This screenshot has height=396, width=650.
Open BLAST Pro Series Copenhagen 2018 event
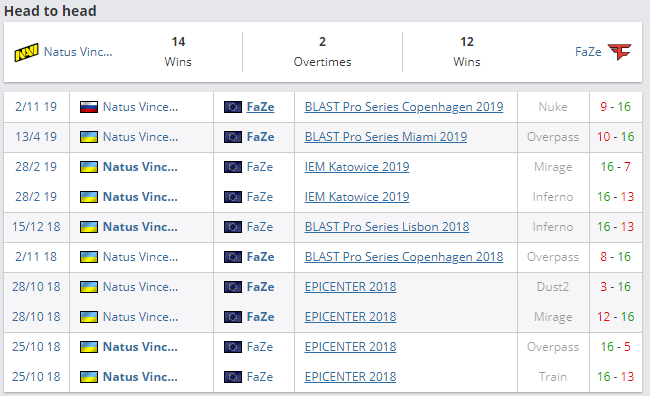point(404,257)
